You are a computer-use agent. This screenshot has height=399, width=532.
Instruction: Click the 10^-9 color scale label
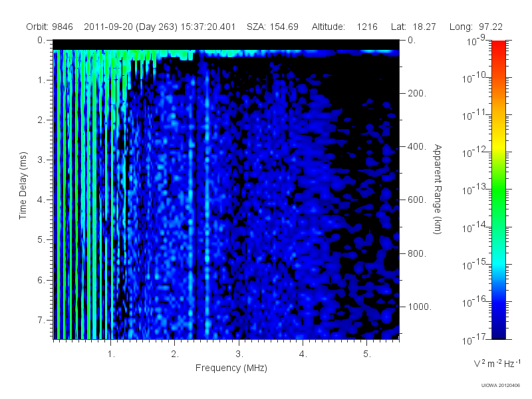click(476, 41)
